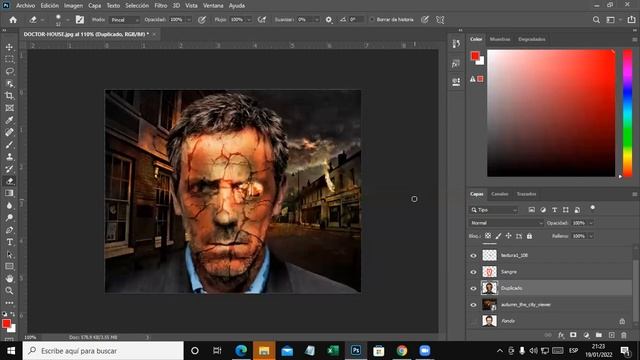Switch to the Trazados tab
Screen dimensions: 640x360
(527, 194)
